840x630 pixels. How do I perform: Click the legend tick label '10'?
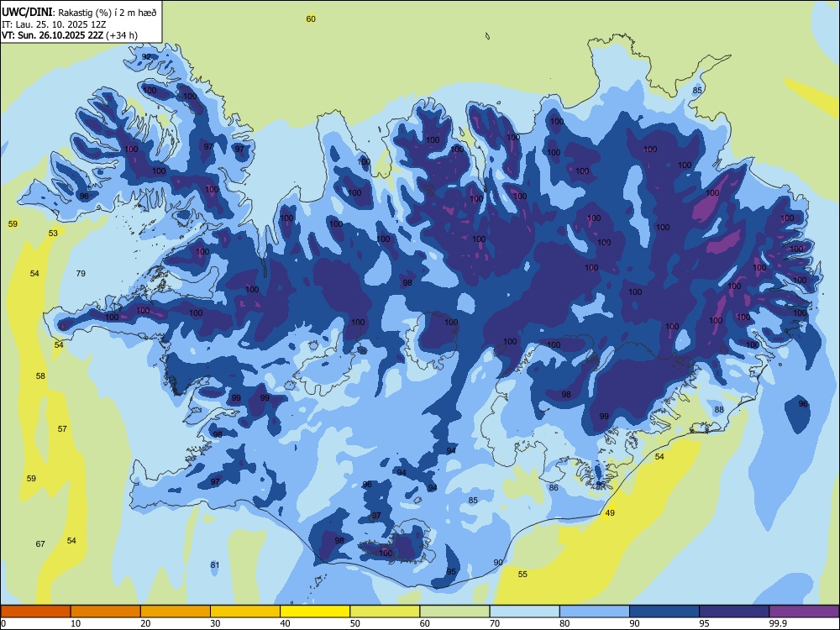click(76, 623)
